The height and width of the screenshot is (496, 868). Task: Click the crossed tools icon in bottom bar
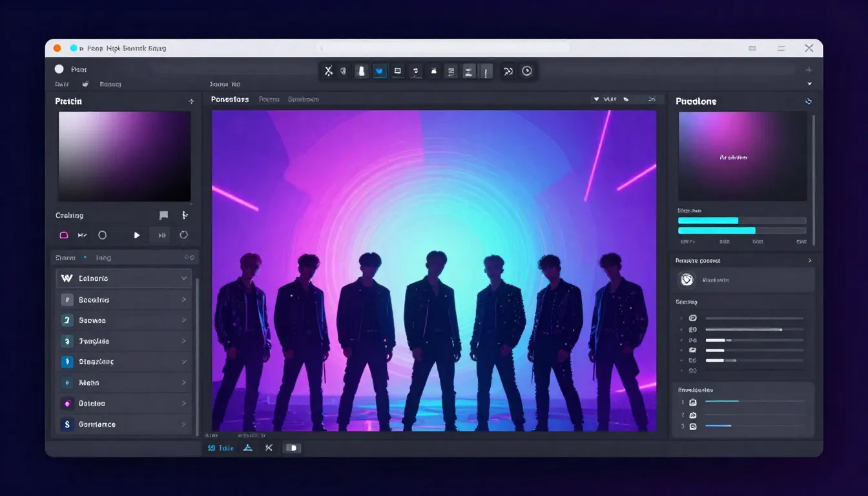coord(269,448)
